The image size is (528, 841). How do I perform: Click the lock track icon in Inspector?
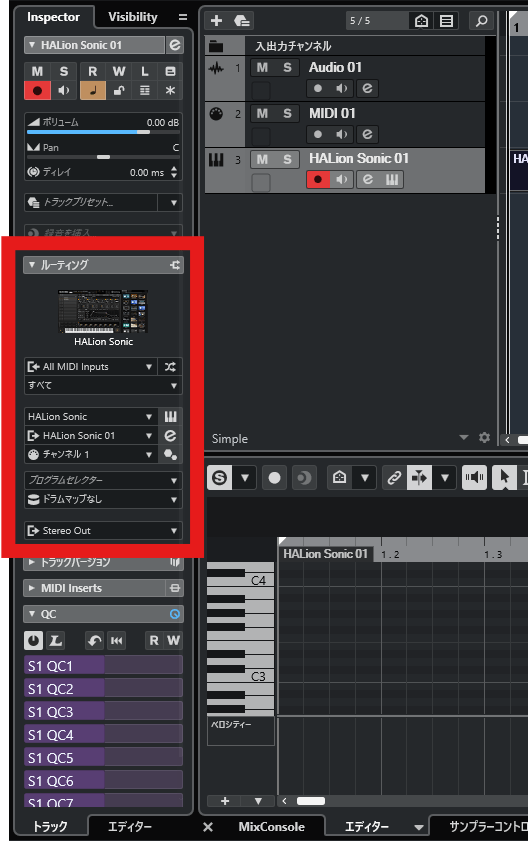click(119, 91)
